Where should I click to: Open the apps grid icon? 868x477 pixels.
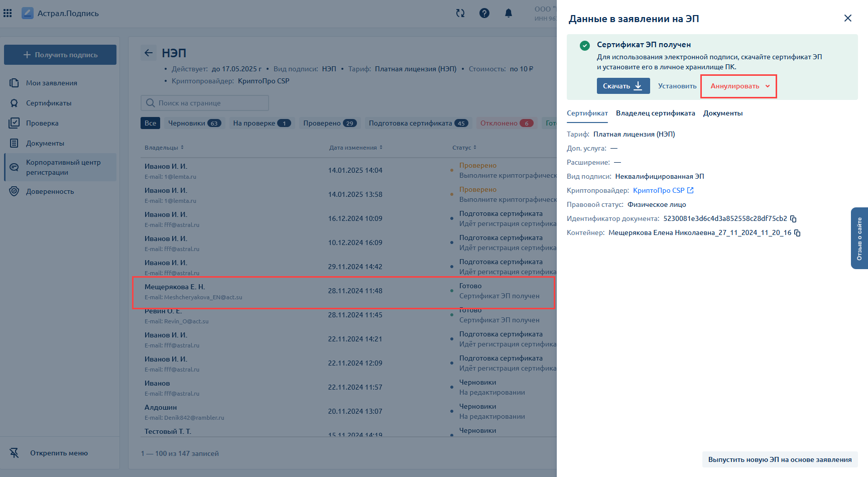point(8,13)
